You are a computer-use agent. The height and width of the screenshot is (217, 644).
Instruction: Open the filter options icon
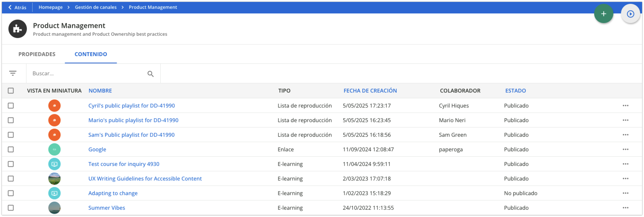[13, 73]
